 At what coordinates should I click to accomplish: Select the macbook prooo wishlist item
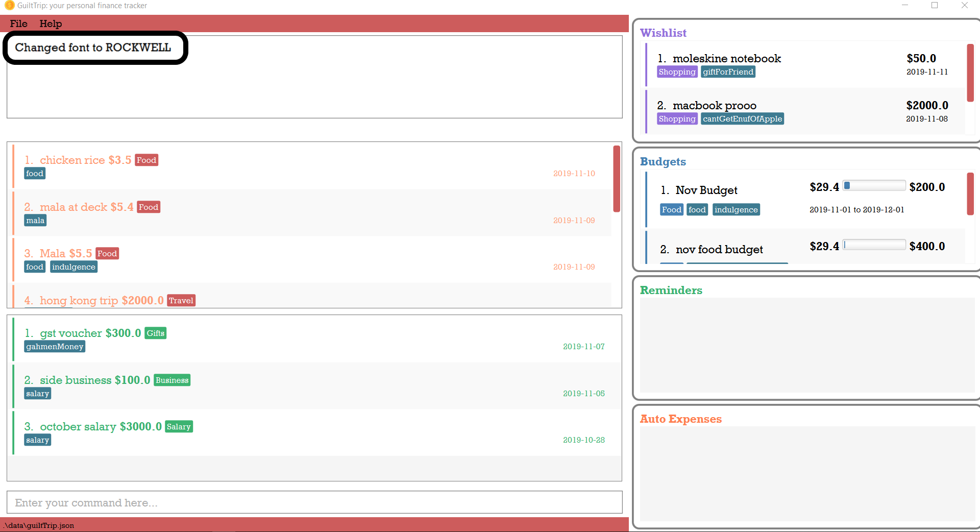[x=805, y=111]
